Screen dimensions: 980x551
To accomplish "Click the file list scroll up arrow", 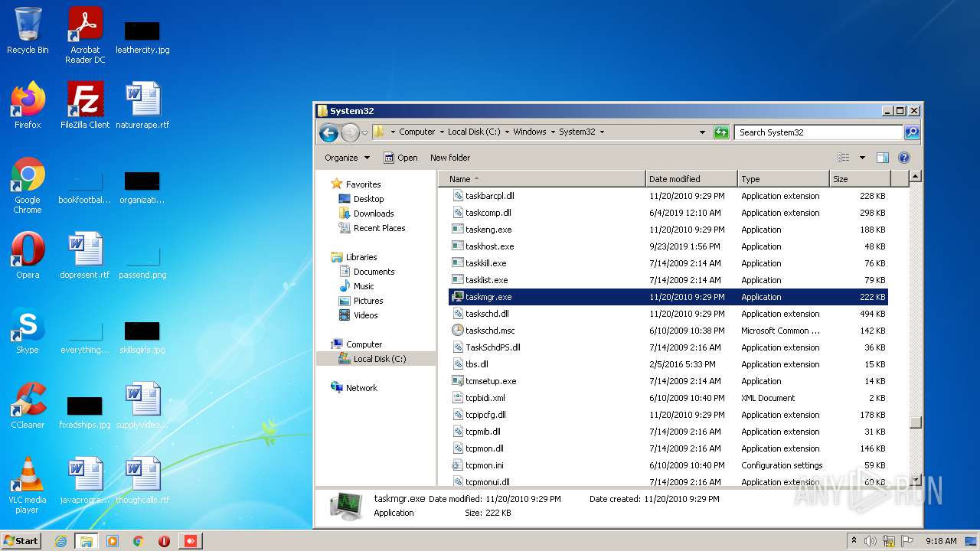I will [915, 177].
